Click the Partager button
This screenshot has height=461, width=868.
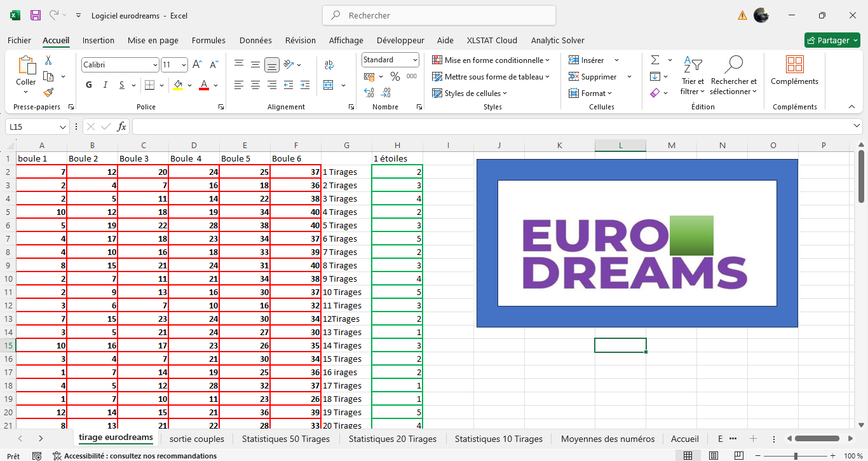(x=832, y=40)
